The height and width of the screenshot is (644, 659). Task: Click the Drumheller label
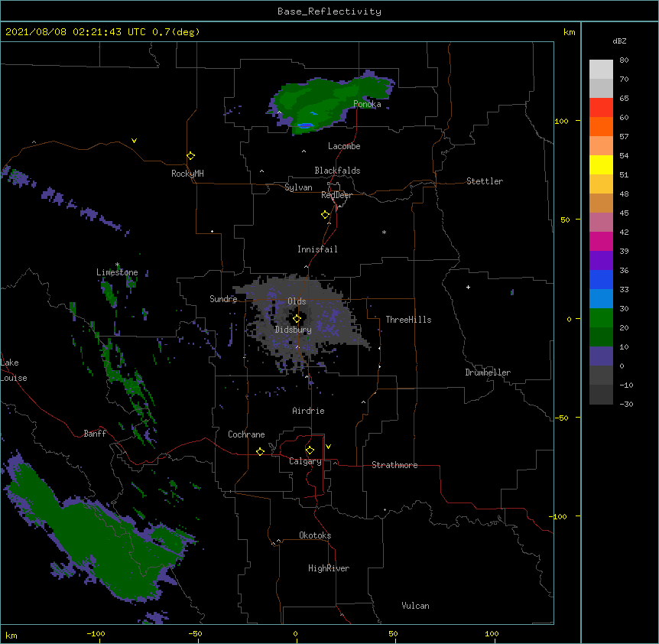point(488,372)
